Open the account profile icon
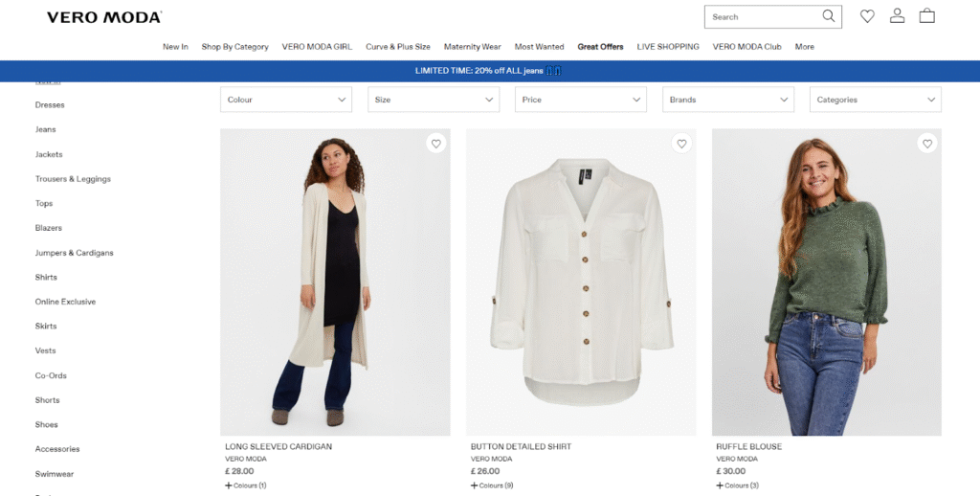The height and width of the screenshot is (496, 980). pos(897,16)
